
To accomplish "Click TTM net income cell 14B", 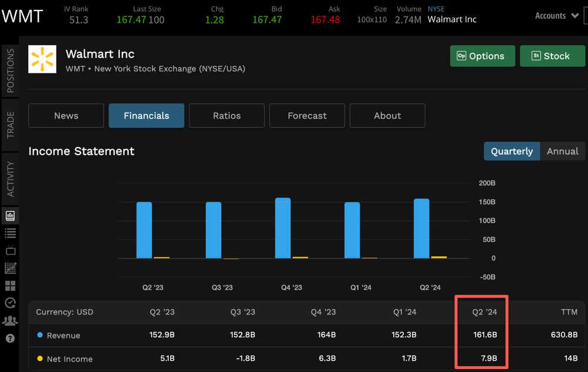I will click(571, 358).
